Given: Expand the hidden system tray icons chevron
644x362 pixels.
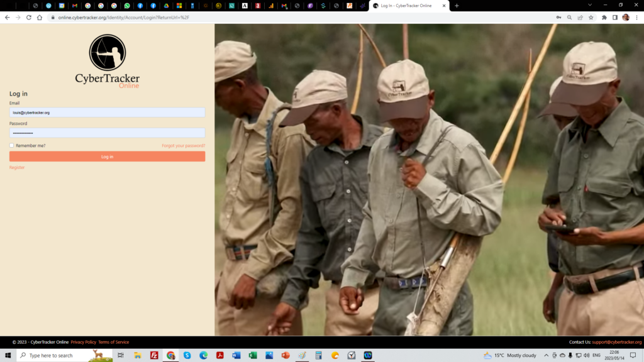Looking at the screenshot, I should pyautogui.click(x=546, y=355).
